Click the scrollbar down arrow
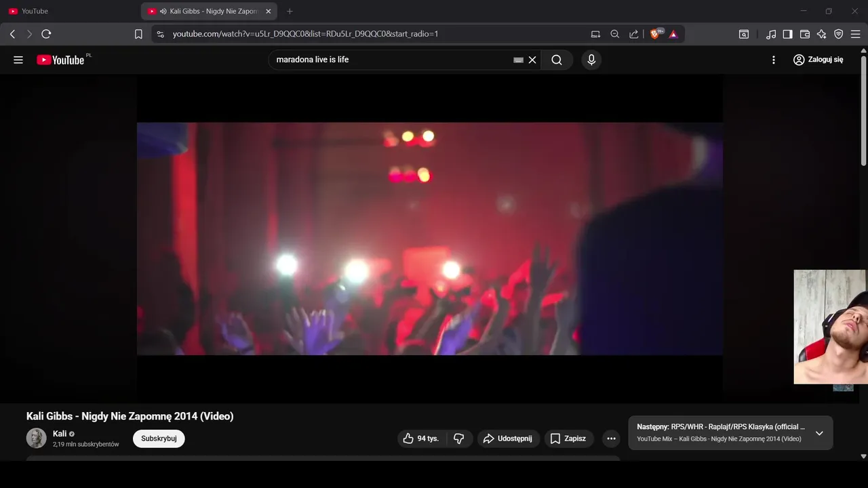Image resolution: width=868 pixels, height=488 pixels. (863, 456)
